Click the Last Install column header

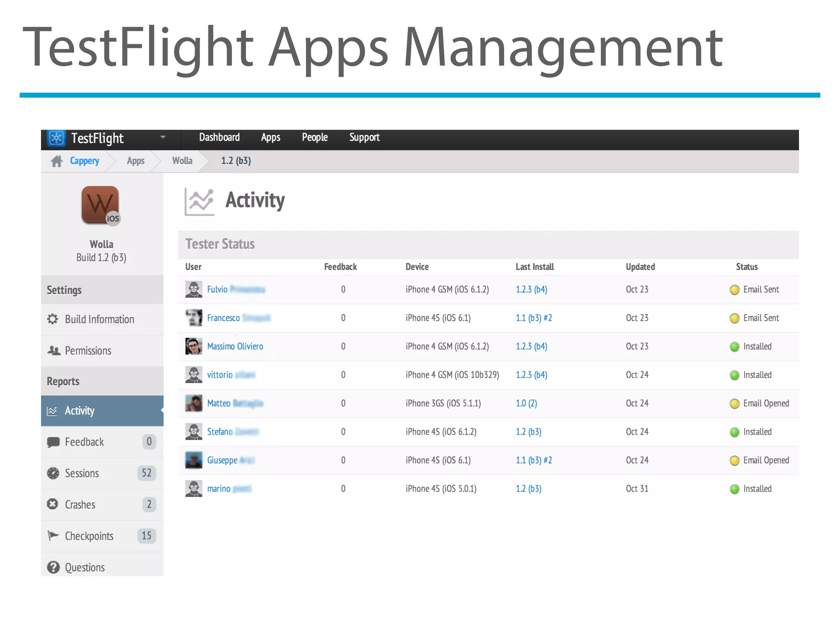pyautogui.click(x=535, y=267)
